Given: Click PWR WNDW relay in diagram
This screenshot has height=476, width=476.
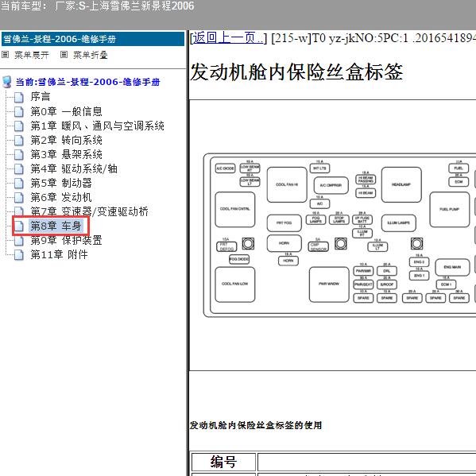Looking at the screenshot, I should pyautogui.click(x=329, y=284).
